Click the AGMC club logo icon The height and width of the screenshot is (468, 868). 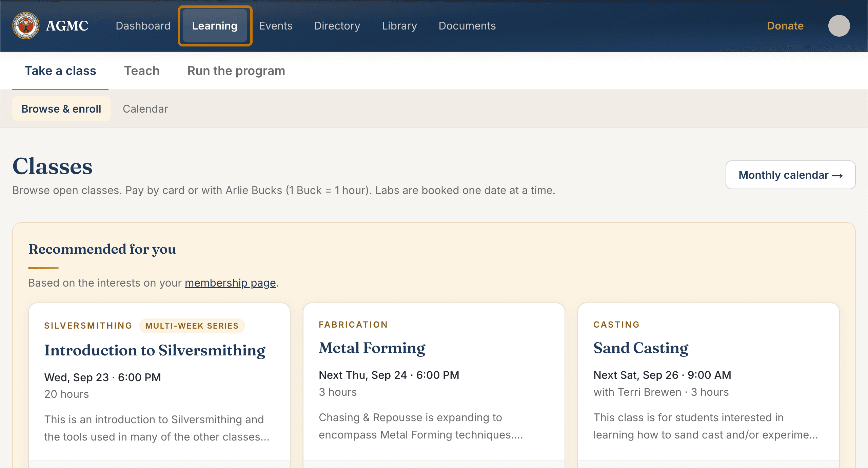[x=26, y=26]
